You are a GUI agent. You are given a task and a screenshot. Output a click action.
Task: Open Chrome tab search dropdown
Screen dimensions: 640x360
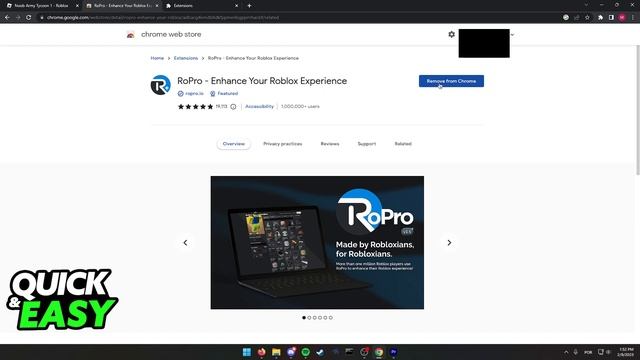[586, 5]
